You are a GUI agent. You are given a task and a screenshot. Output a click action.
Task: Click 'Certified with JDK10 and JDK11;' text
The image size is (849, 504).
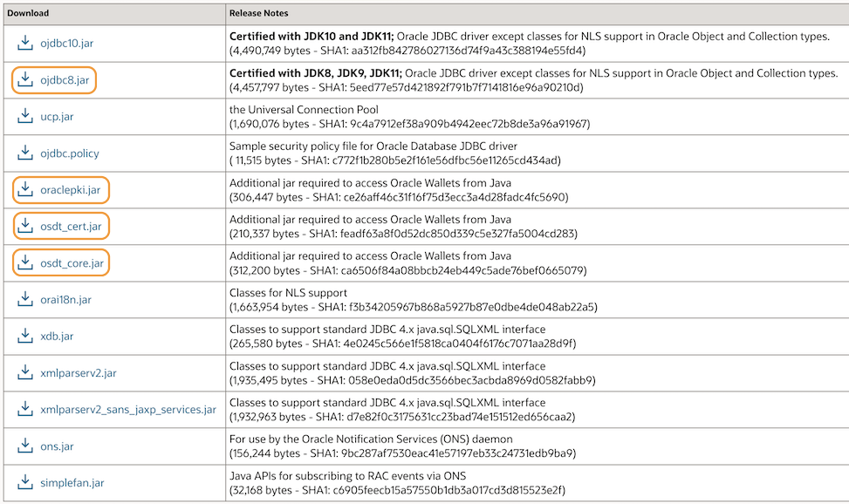click(x=312, y=37)
